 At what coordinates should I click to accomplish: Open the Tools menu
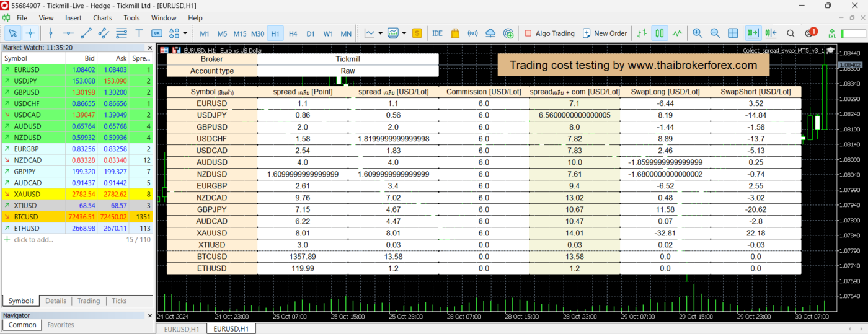(x=131, y=18)
